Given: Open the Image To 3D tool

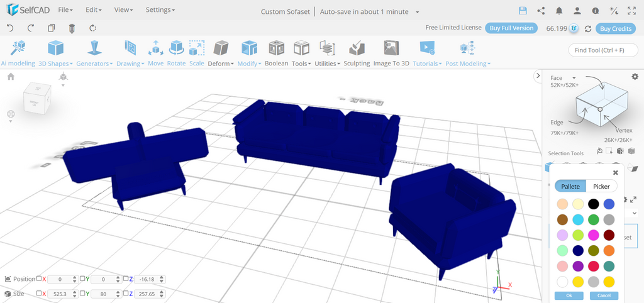Looking at the screenshot, I should point(391,53).
